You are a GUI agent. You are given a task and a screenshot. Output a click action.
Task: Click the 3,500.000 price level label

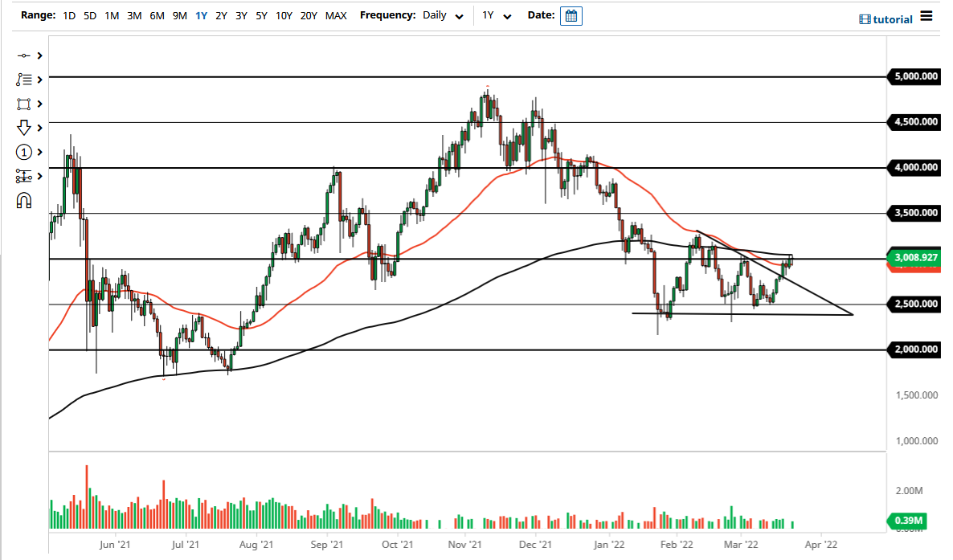point(914,213)
